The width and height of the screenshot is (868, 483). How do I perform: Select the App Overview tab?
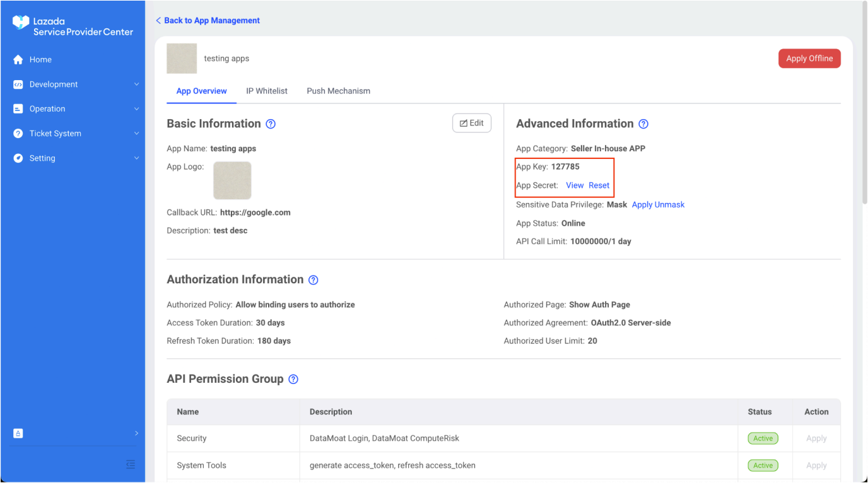[x=201, y=91]
